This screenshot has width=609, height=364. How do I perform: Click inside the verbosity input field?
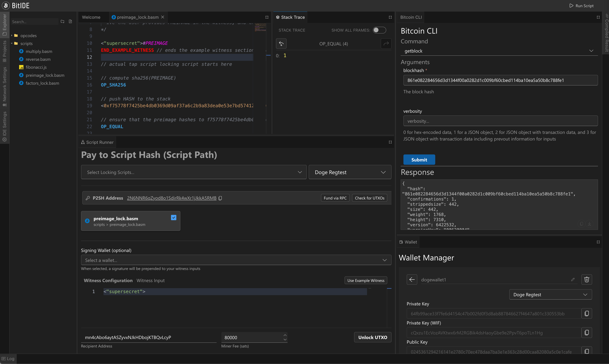tap(500, 121)
